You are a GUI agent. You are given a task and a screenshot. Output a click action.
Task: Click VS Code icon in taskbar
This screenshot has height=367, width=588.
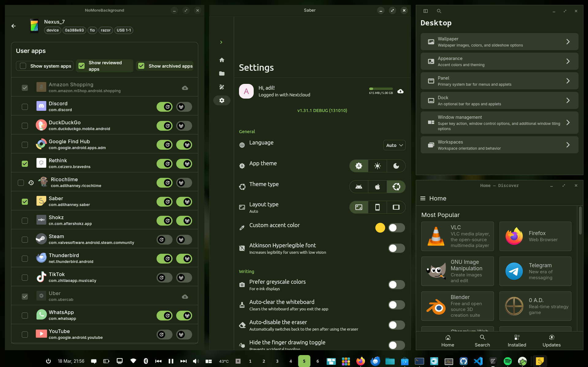point(478,361)
